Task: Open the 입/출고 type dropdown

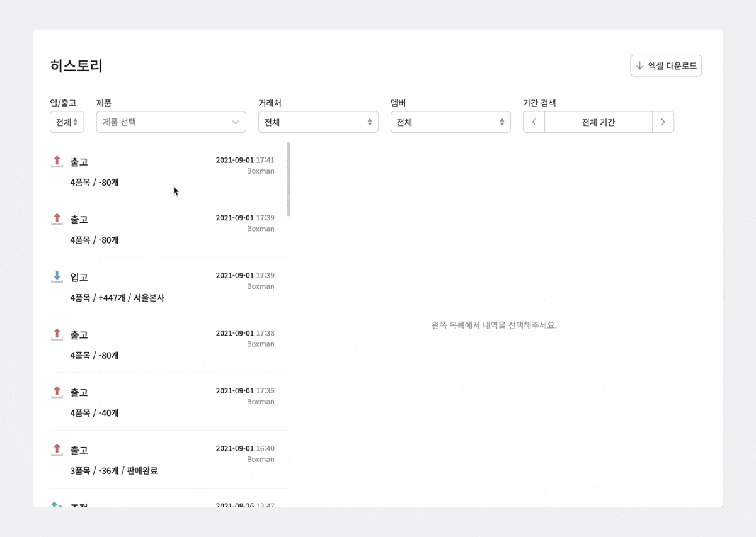Action: (67, 122)
